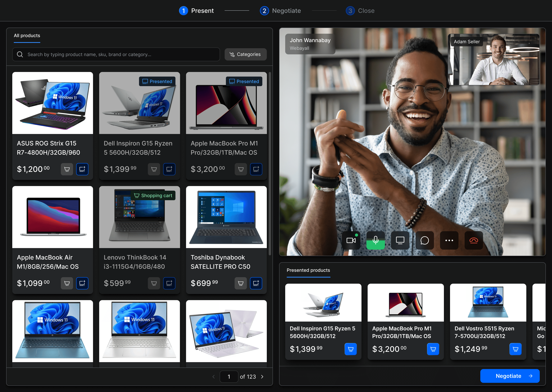Open the chat panel in the video call

click(425, 240)
